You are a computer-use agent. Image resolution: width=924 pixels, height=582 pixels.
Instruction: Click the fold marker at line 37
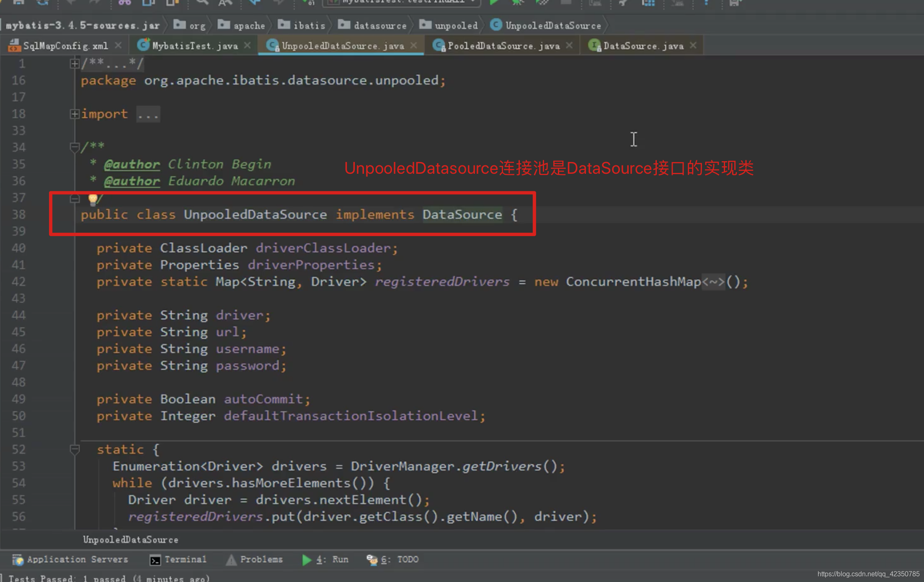(x=75, y=198)
